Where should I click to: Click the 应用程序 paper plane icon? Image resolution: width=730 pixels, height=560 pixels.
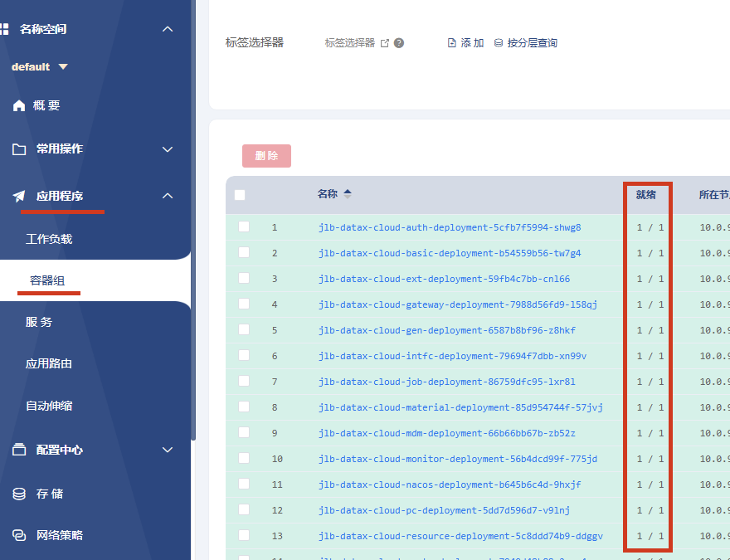tap(19, 197)
